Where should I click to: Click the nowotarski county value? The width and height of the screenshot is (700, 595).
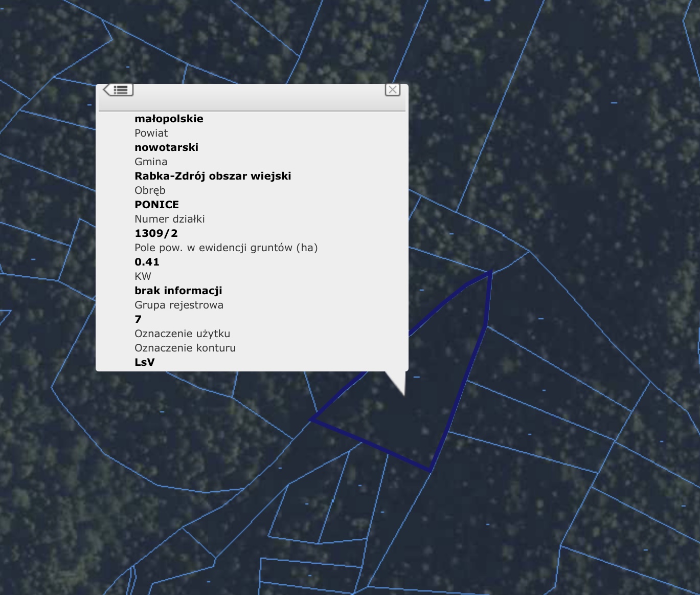[x=166, y=147]
